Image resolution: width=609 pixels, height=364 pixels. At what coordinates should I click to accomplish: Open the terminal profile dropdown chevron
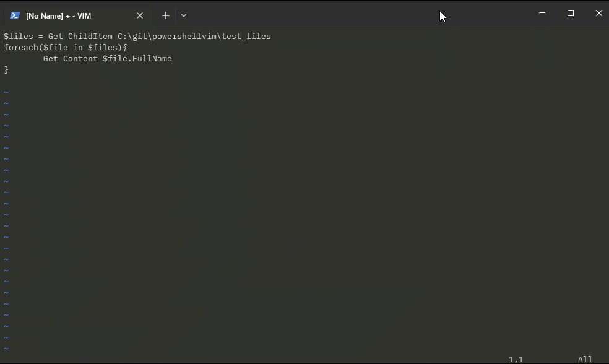tap(184, 15)
